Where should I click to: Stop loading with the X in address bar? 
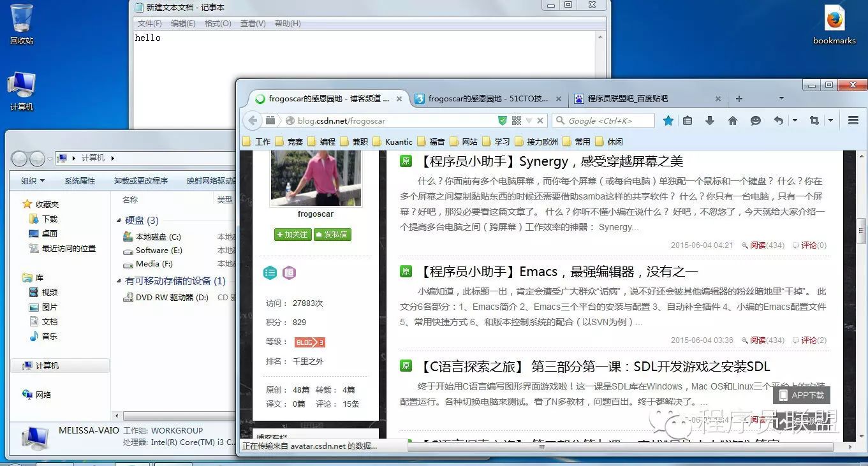tap(540, 120)
